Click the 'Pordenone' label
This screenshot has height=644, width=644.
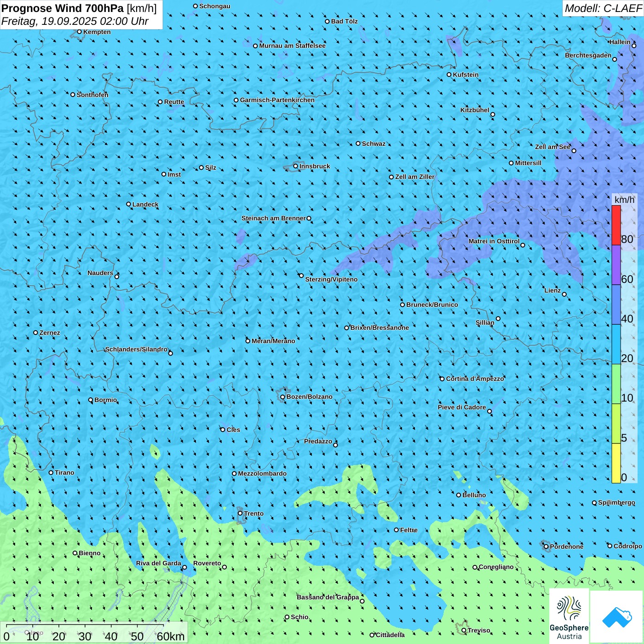(567, 546)
